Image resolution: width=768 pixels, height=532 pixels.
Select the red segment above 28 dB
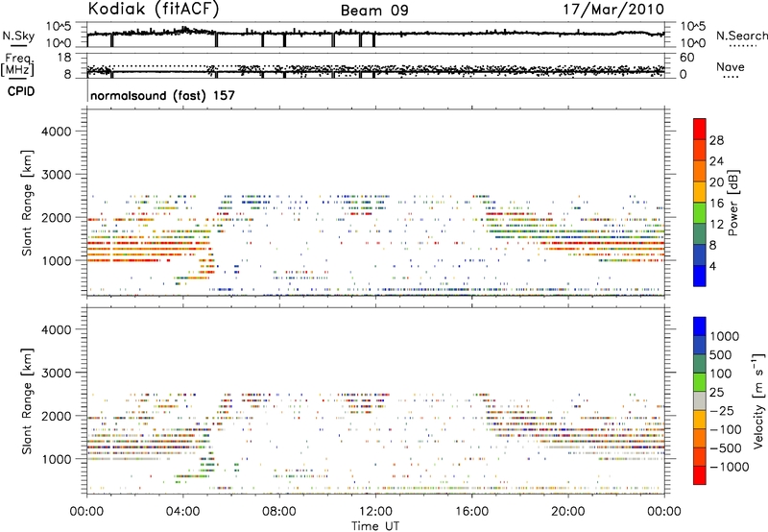point(700,129)
